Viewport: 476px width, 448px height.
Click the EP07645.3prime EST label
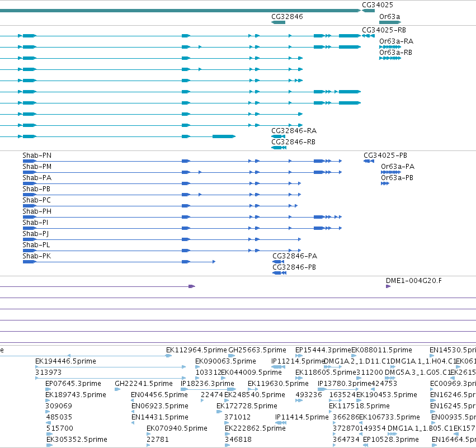(x=73, y=384)
